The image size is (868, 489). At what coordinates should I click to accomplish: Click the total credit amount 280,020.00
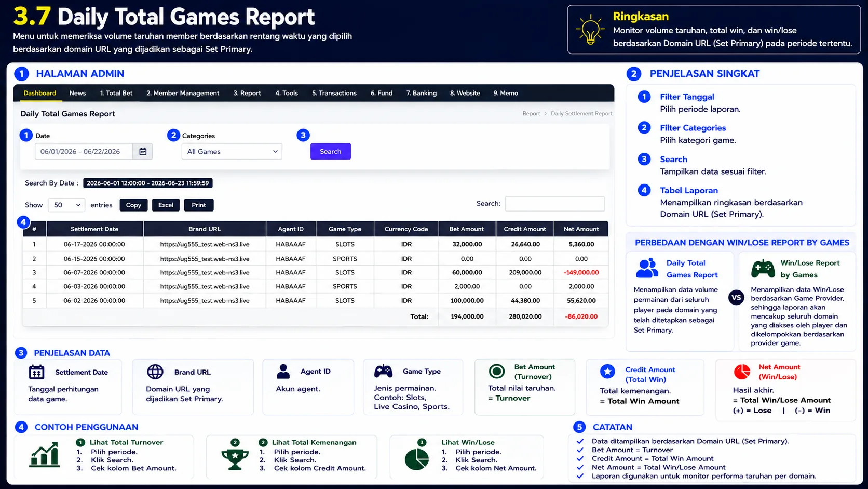coord(525,316)
